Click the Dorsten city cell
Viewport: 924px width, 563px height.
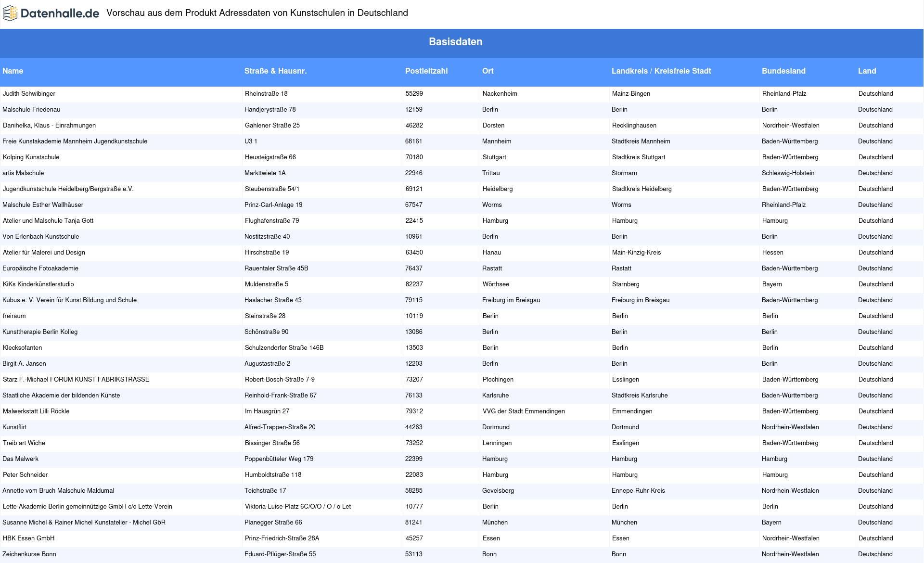494,126
